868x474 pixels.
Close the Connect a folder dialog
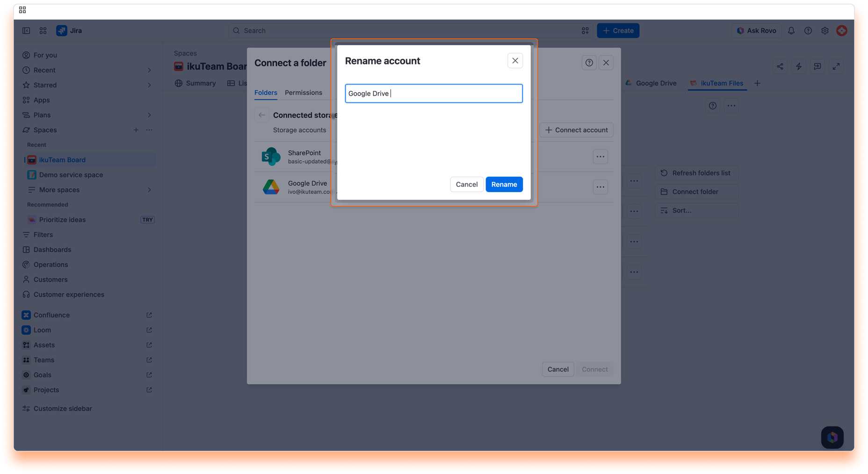coord(606,63)
